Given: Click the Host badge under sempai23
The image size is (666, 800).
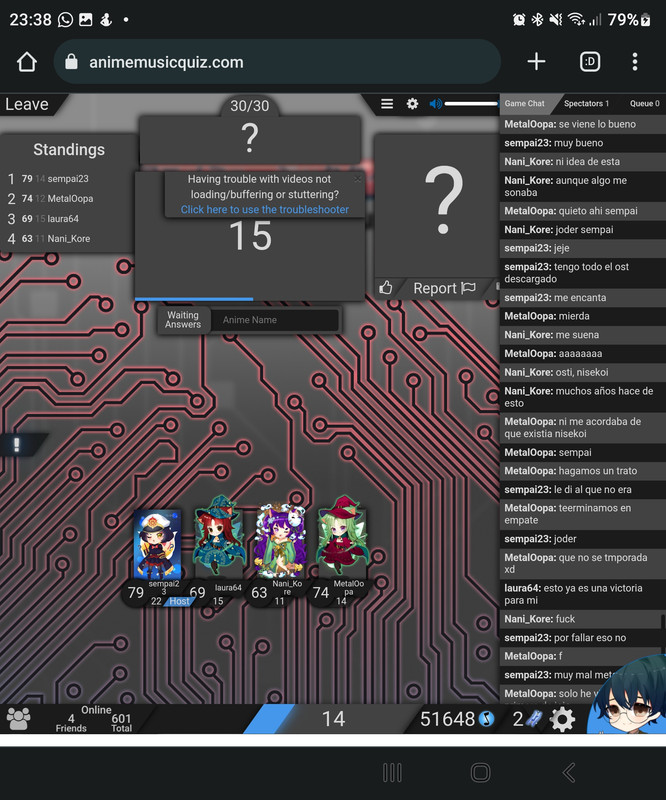Looking at the screenshot, I should pos(179,602).
